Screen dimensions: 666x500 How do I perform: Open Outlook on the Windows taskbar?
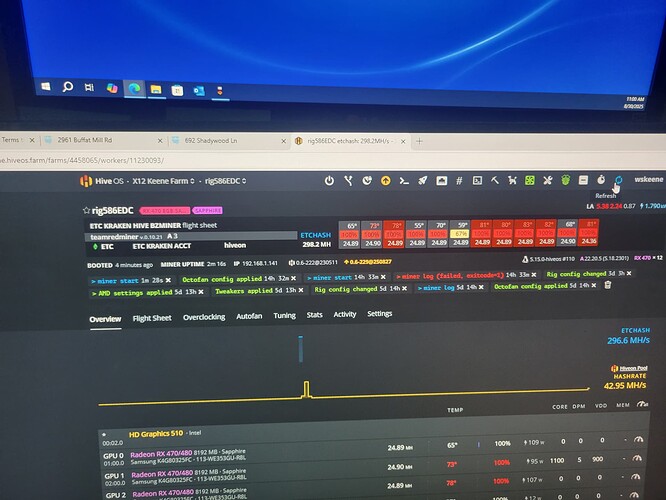pos(199,91)
